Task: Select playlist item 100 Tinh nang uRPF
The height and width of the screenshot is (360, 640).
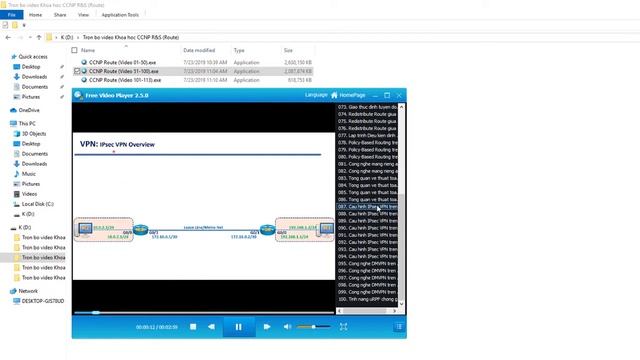Action: 367,299
